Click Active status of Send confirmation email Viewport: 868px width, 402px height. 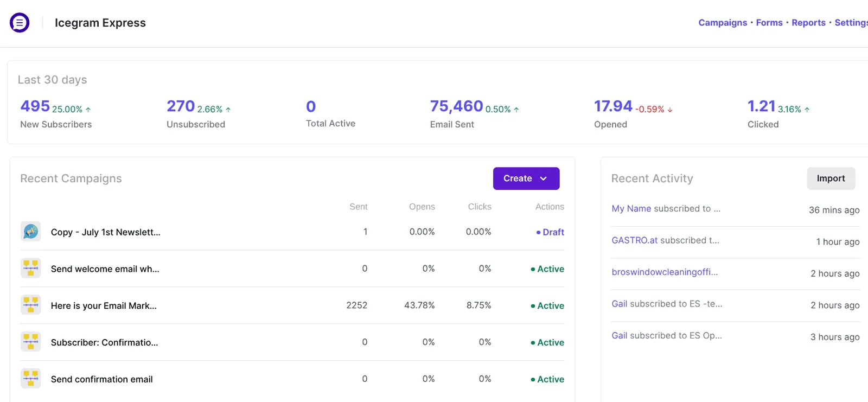click(547, 379)
